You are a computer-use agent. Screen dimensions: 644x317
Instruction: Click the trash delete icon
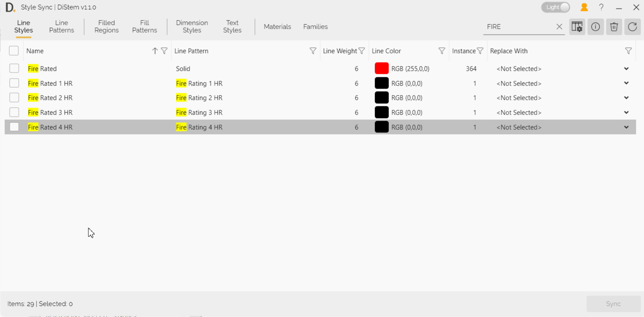614,27
